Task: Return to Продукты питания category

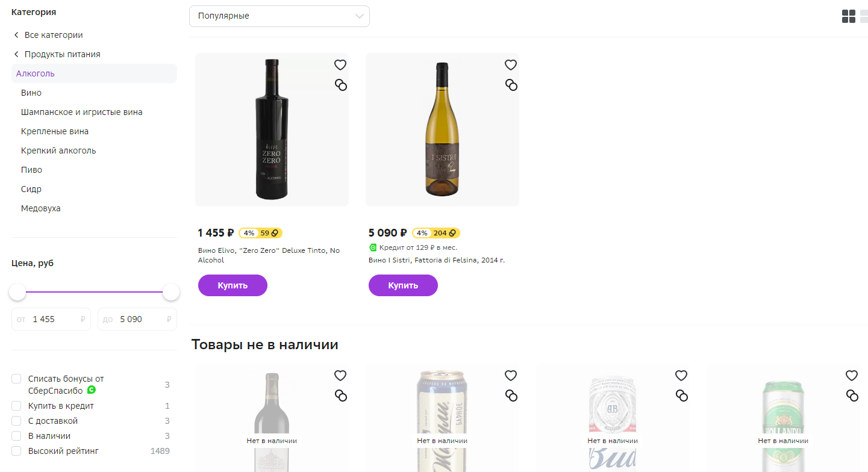Action: [x=57, y=54]
